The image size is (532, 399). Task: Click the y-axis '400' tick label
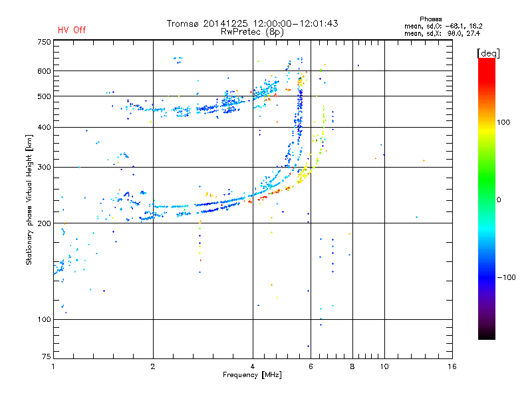pyautogui.click(x=44, y=127)
